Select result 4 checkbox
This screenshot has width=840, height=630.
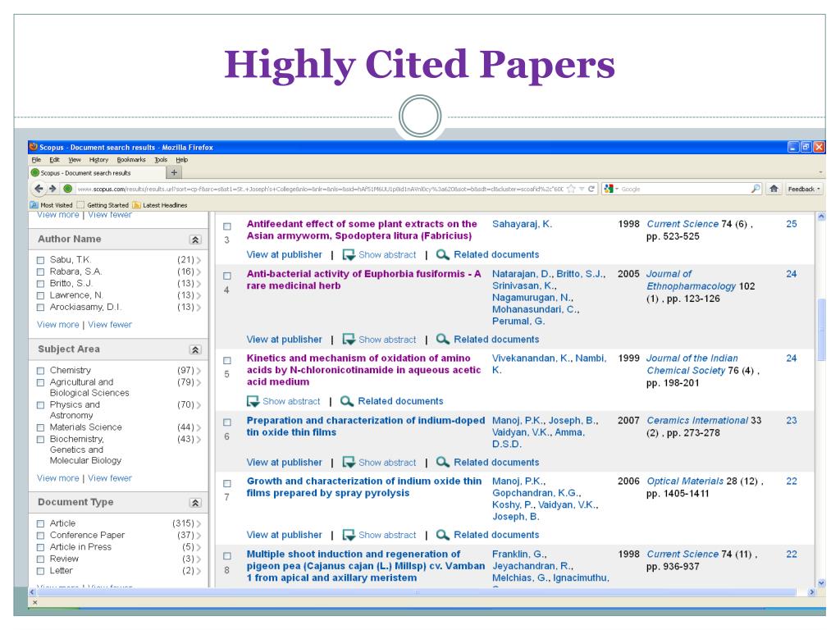[227, 276]
